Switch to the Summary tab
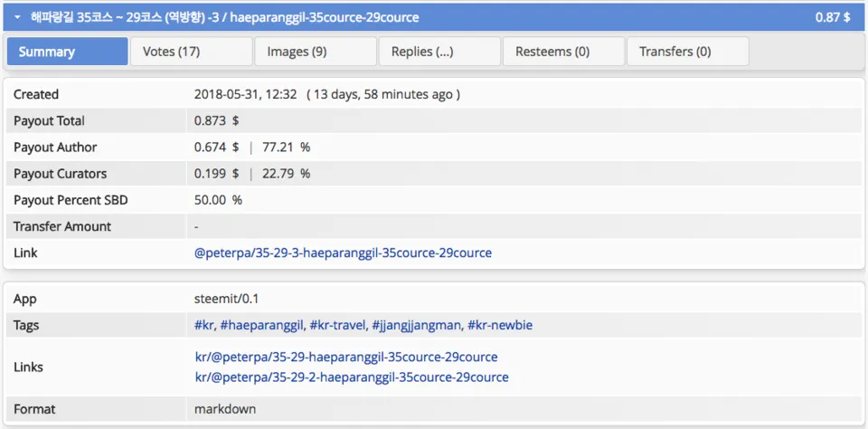 (x=67, y=52)
